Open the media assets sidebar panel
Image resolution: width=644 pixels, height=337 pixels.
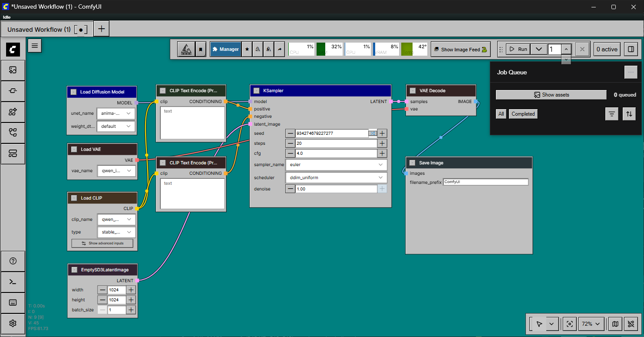click(13, 70)
